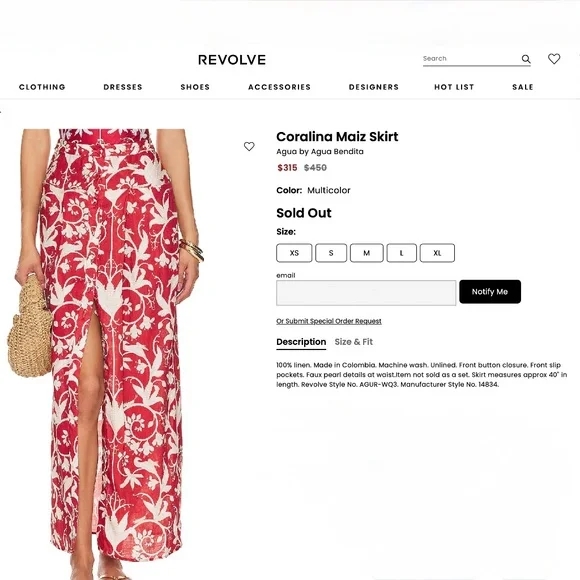Choose size XL option
This screenshot has height=580, width=580.
click(437, 253)
